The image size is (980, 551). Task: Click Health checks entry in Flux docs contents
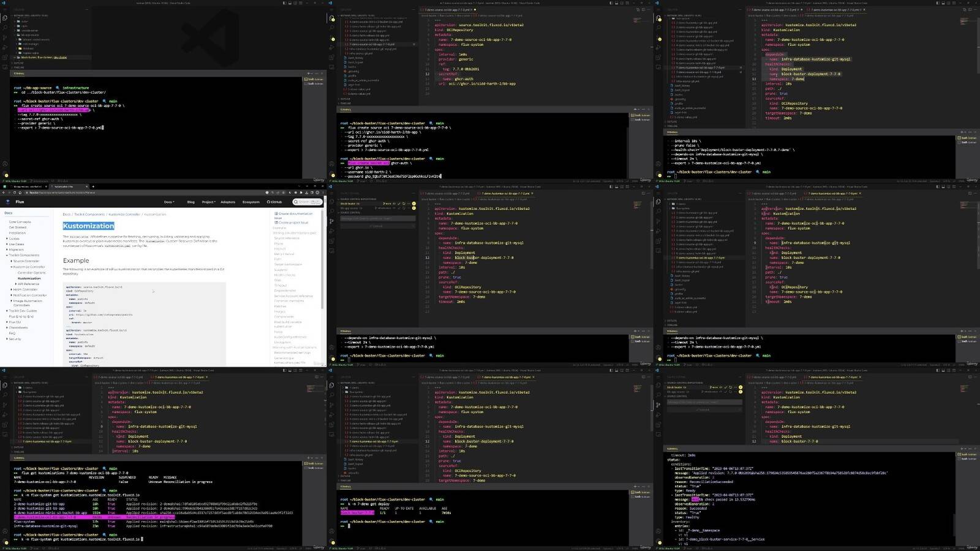point(285,275)
